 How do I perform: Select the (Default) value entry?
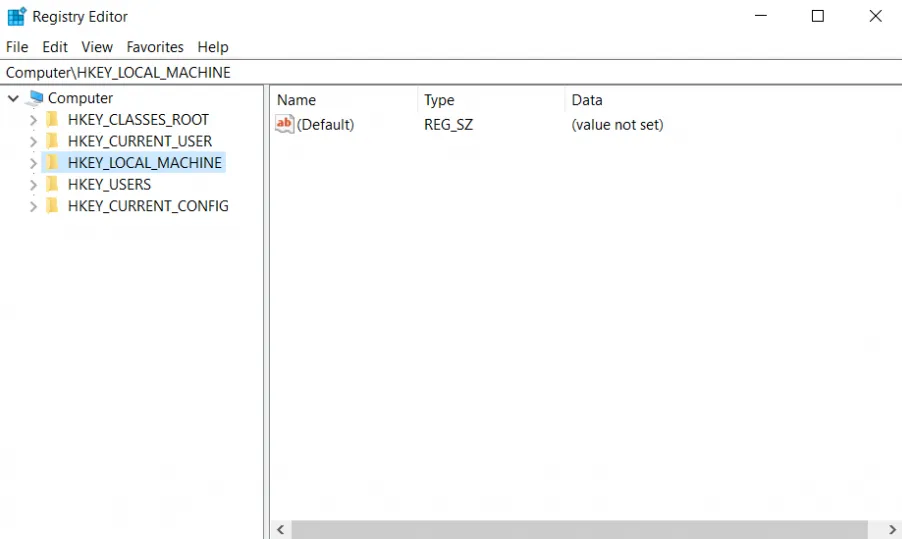[x=325, y=125]
